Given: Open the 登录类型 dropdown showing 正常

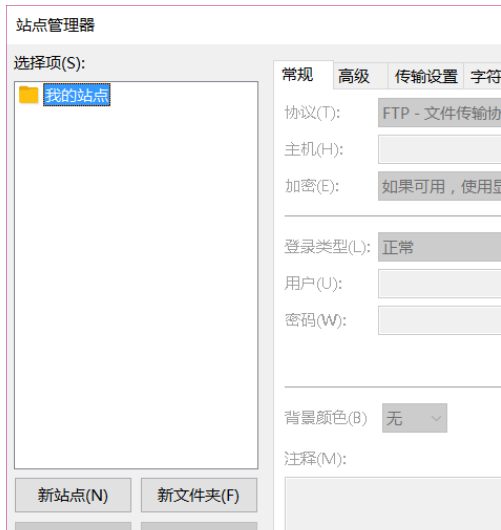Looking at the screenshot, I should pyautogui.click(x=439, y=247).
